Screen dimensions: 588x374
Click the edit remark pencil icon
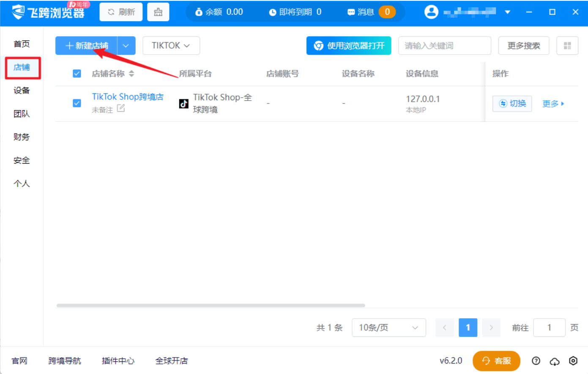coord(121,109)
